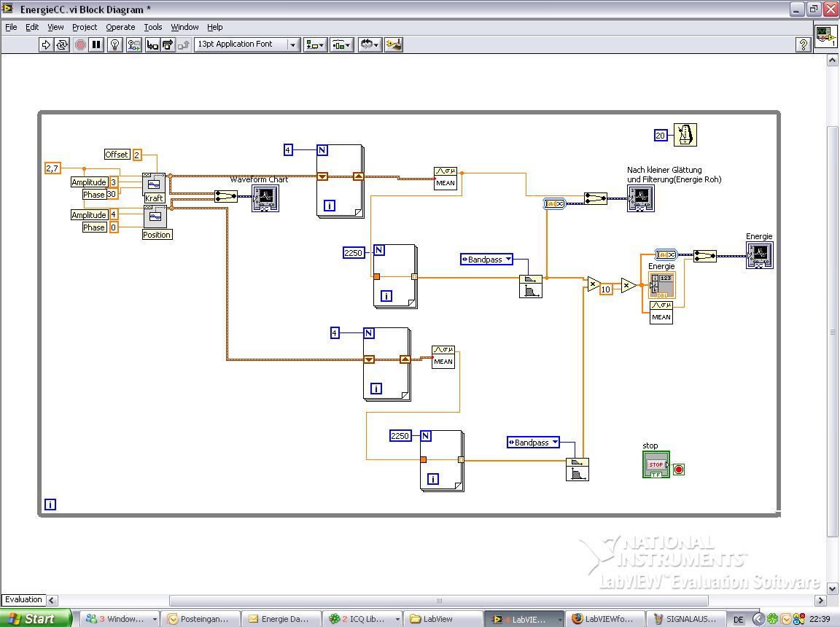The image size is (840, 627).
Task: Toggle Highlight Execution light bulb
Action: [x=114, y=44]
